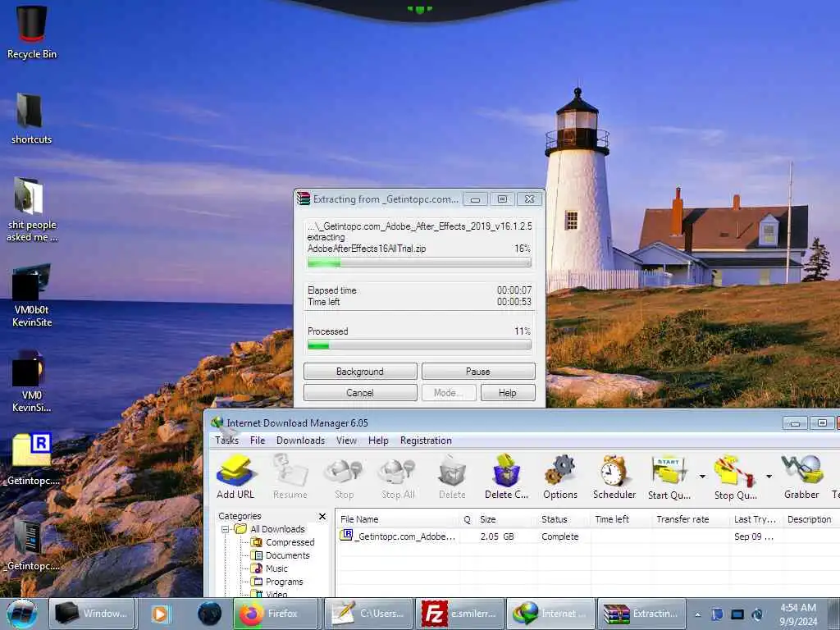This screenshot has height=630, width=840.
Task: Click the media player taskbar icon
Action: (x=160, y=614)
